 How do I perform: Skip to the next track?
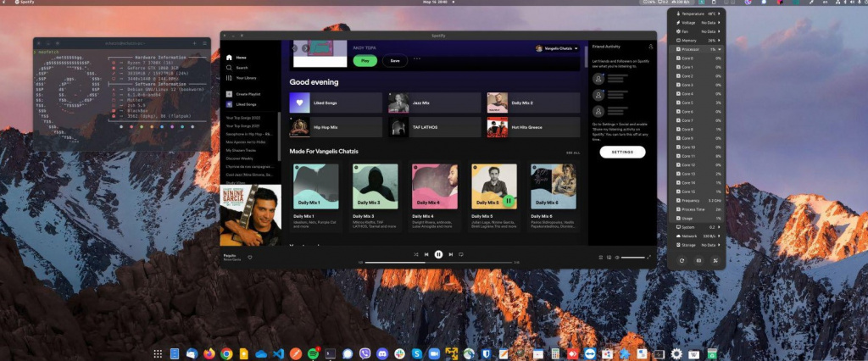450,254
